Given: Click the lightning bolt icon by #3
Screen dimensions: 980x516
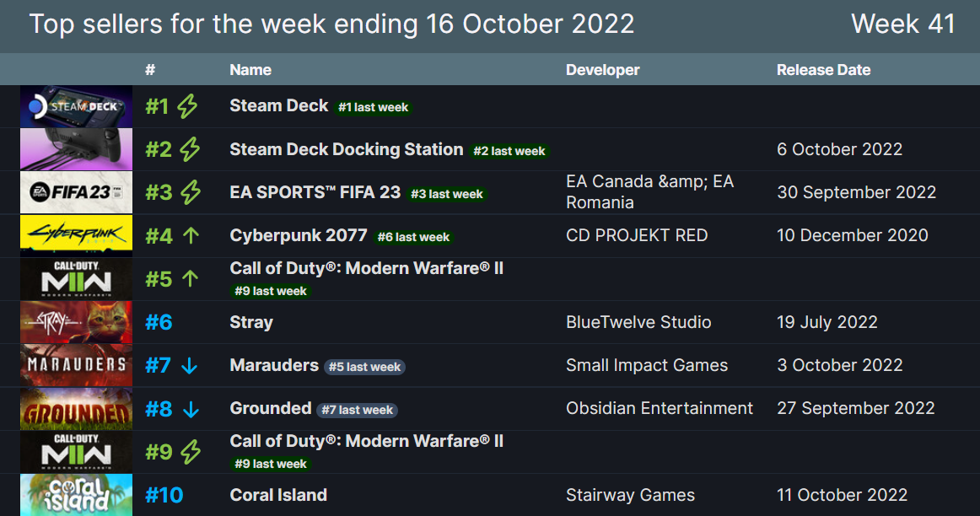Looking at the screenshot, I should point(191,192).
